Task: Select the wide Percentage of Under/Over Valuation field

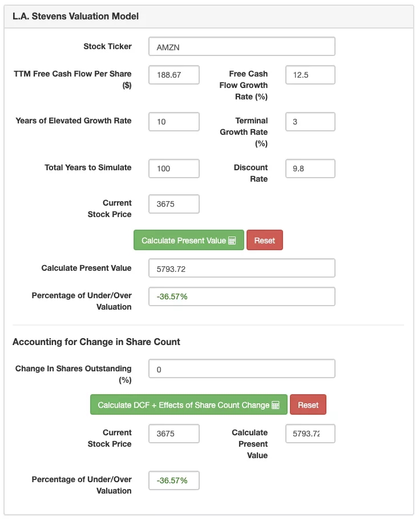Action: (x=241, y=296)
